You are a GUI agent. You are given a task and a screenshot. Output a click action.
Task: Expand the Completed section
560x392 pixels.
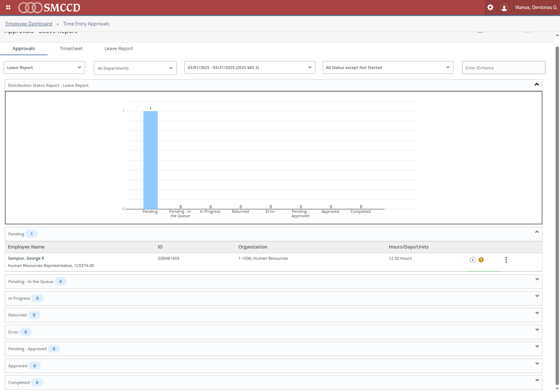[x=537, y=380]
